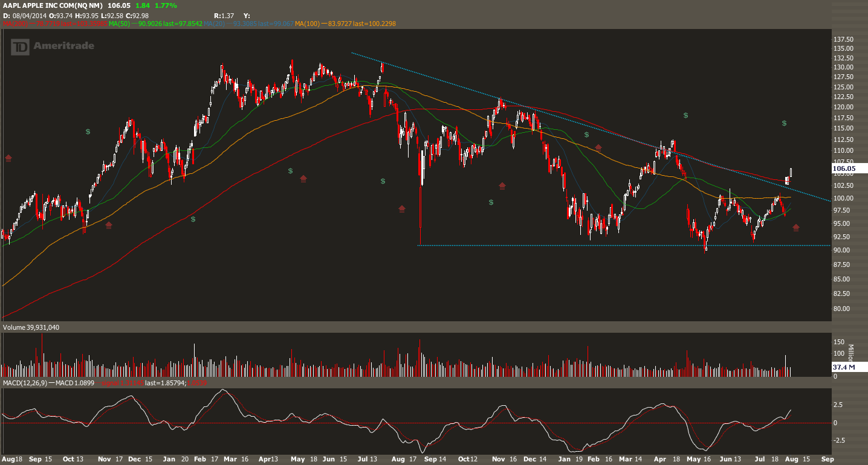Click the dividend $ marker near Oct 12
Viewport: 868px width, 465px height.
pyautogui.click(x=491, y=202)
